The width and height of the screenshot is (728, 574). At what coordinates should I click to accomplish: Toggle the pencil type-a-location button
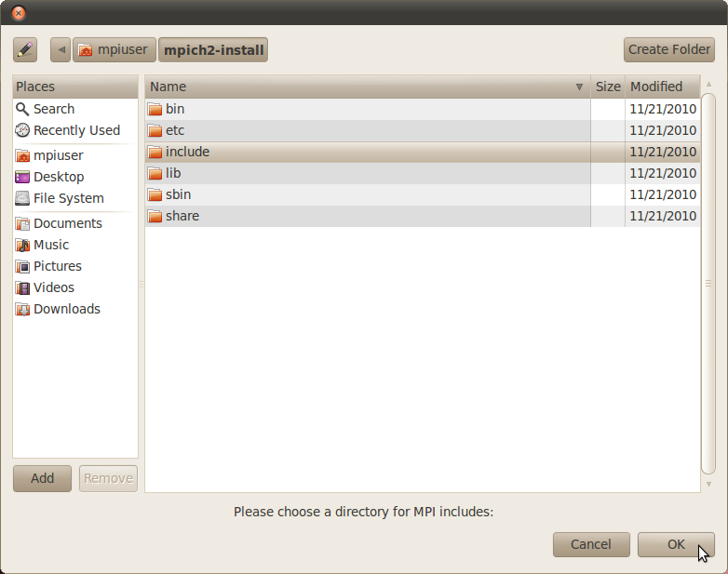(25, 49)
